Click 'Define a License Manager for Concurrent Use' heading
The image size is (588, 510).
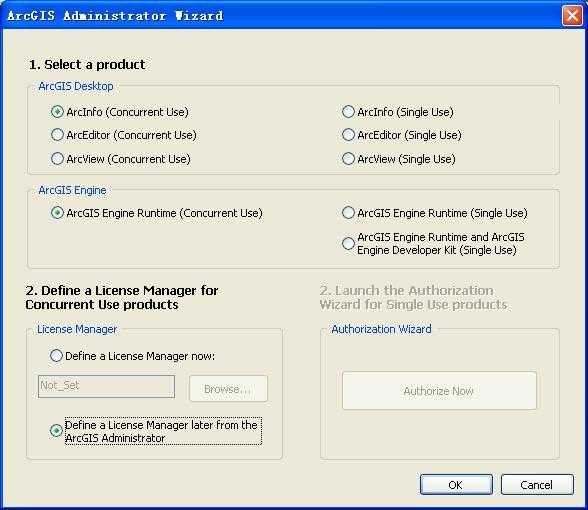click(x=122, y=297)
